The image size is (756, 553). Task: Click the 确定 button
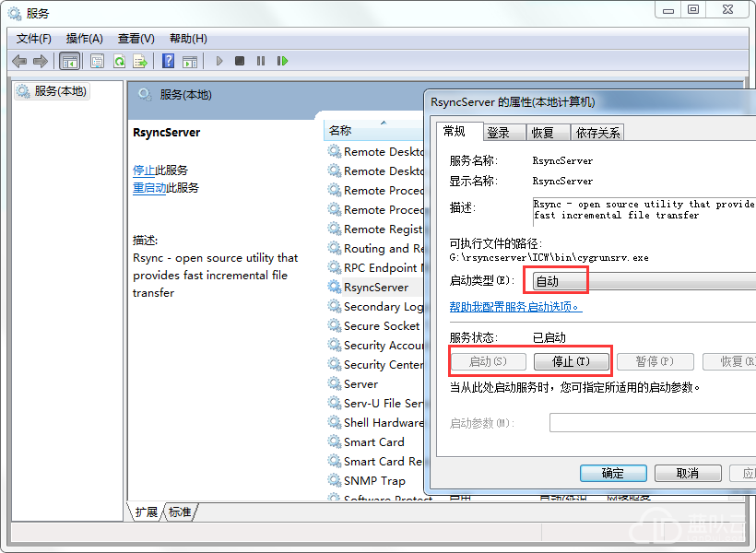pyautogui.click(x=613, y=473)
